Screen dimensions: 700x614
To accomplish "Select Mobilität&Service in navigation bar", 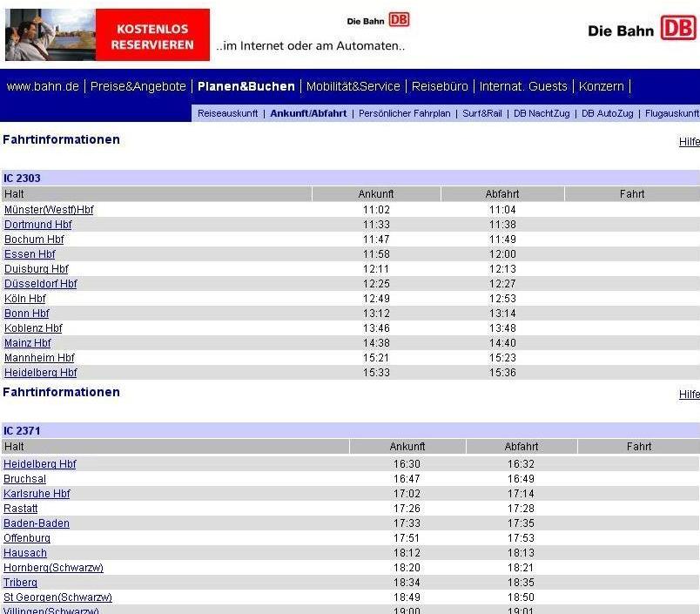I will (353, 86).
